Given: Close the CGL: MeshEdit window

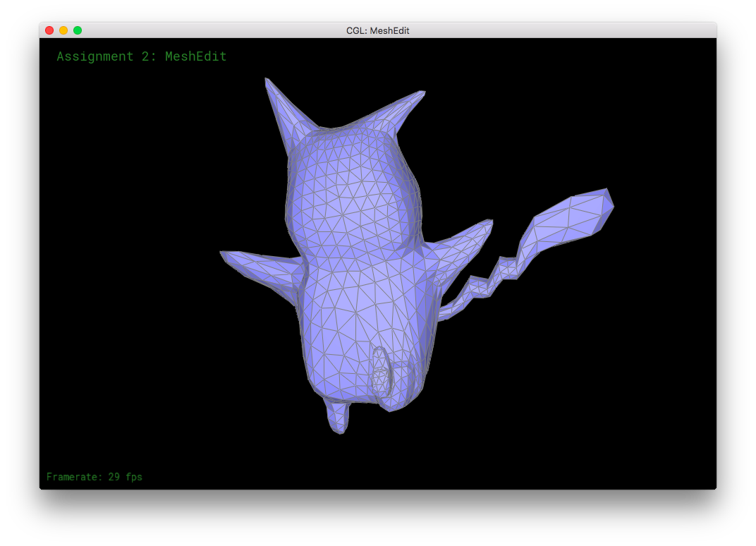Looking at the screenshot, I should point(49,30).
